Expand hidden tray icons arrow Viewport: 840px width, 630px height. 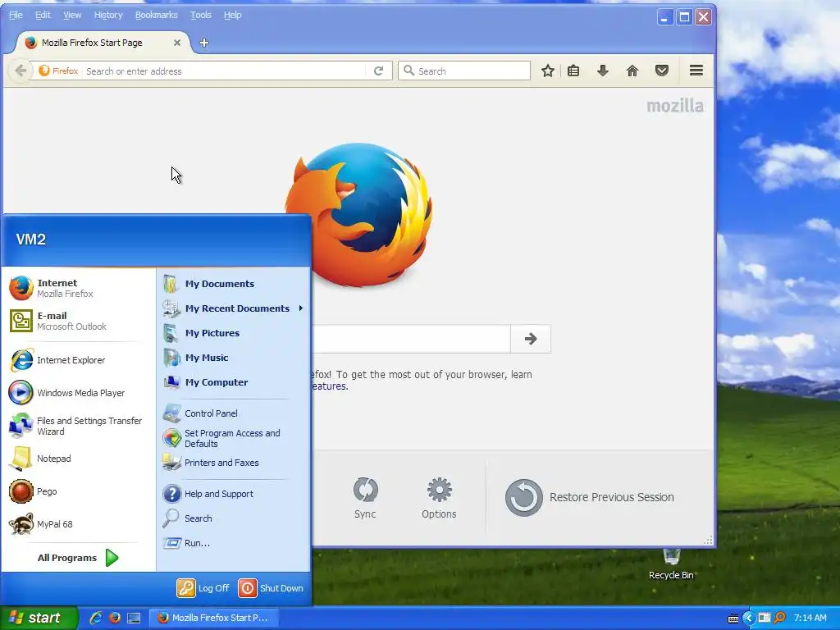(x=748, y=618)
